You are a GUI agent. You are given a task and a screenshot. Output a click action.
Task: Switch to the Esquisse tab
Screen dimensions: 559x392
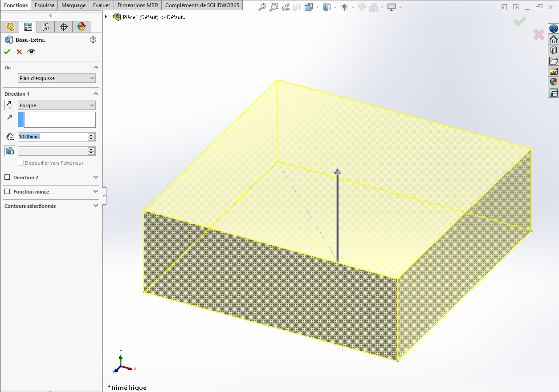45,5
